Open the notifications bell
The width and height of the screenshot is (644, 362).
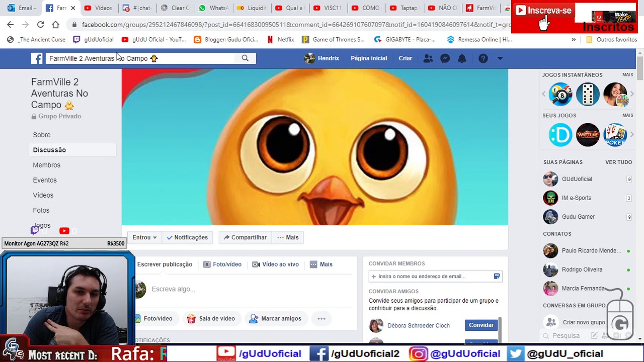pos(462,58)
